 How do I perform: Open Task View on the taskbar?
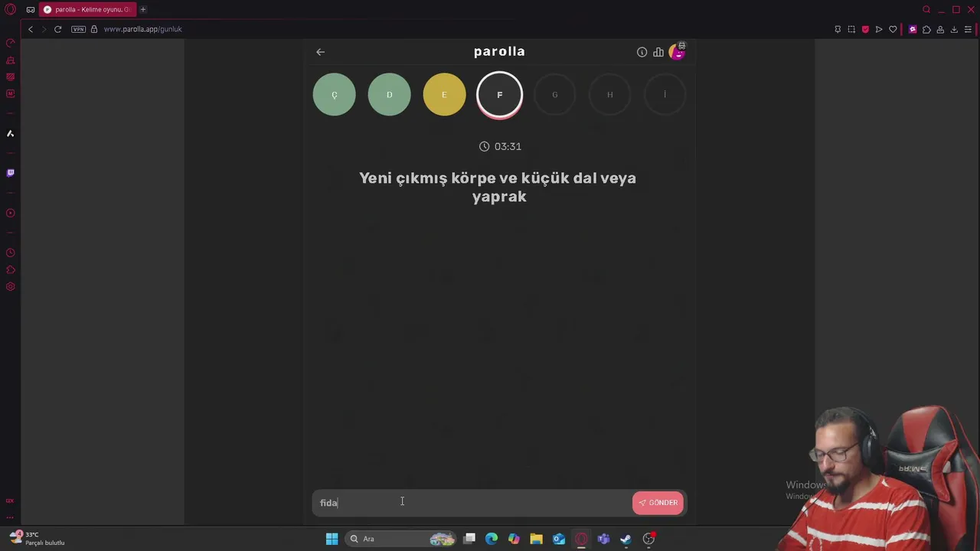point(469,539)
